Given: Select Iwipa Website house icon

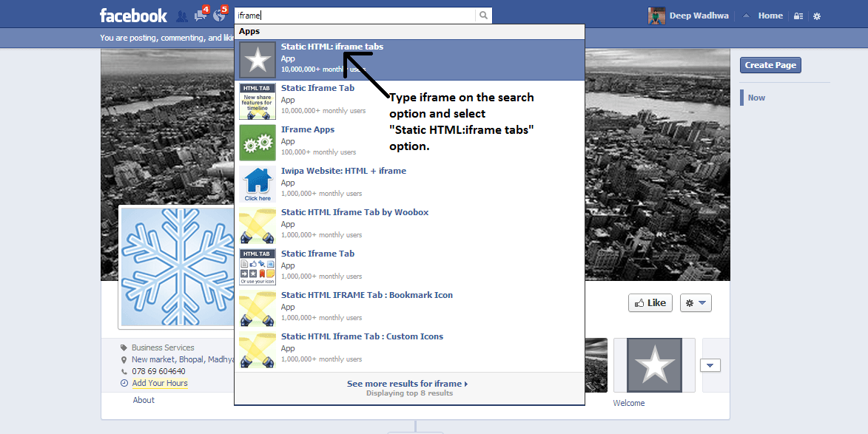Looking at the screenshot, I should [x=258, y=184].
